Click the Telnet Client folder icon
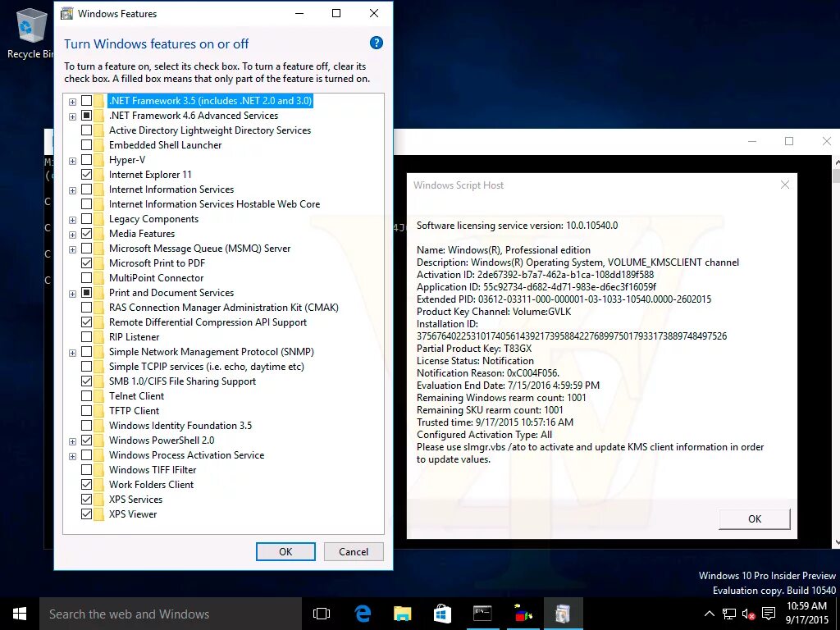Screen dimensions: 840x630 (x=99, y=396)
